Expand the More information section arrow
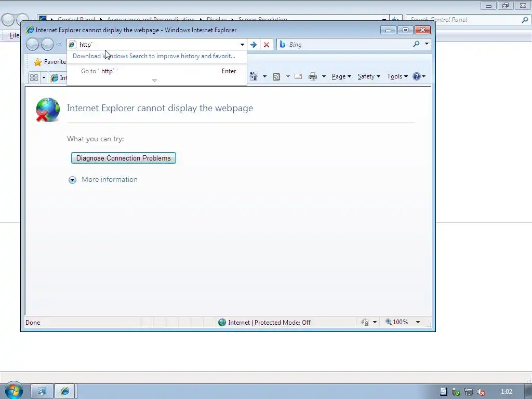Viewport: 532px width, 399px height. point(72,180)
